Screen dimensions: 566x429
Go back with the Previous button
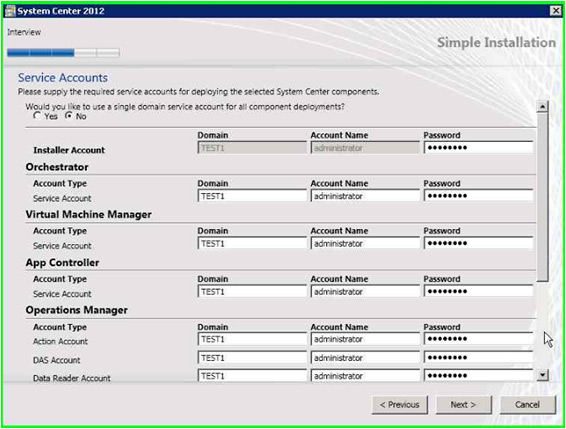tap(400, 404)
